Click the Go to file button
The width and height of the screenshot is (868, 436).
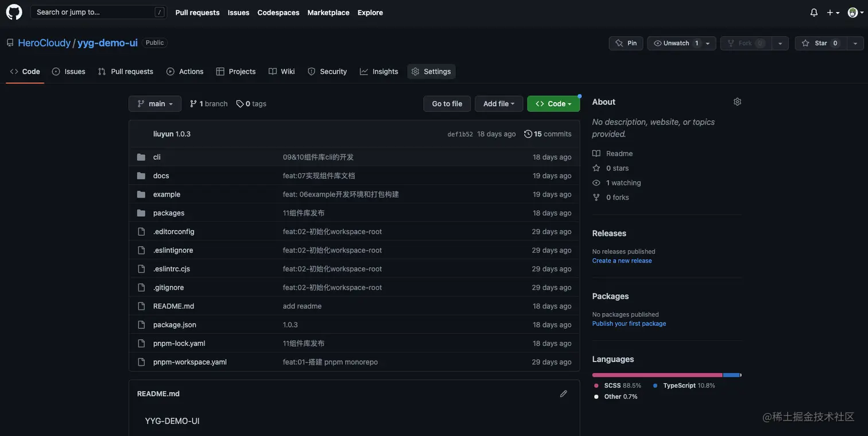pyautogui.click(x=447, y=104)
